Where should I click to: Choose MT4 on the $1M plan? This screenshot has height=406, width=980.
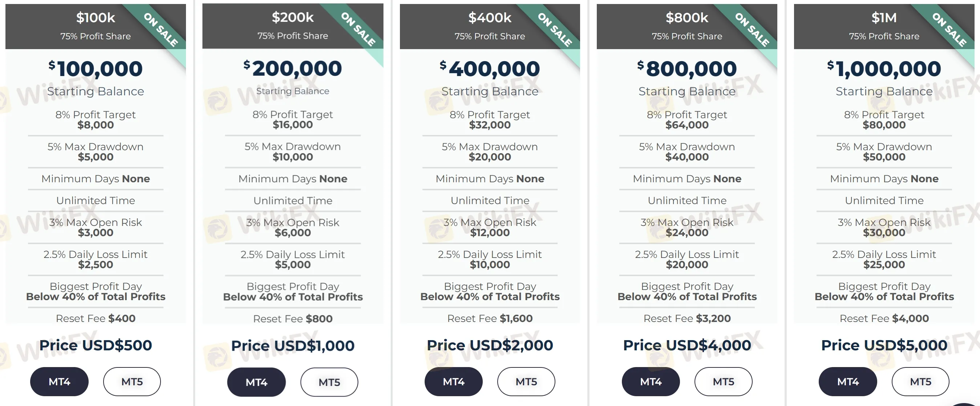point(848,382)
